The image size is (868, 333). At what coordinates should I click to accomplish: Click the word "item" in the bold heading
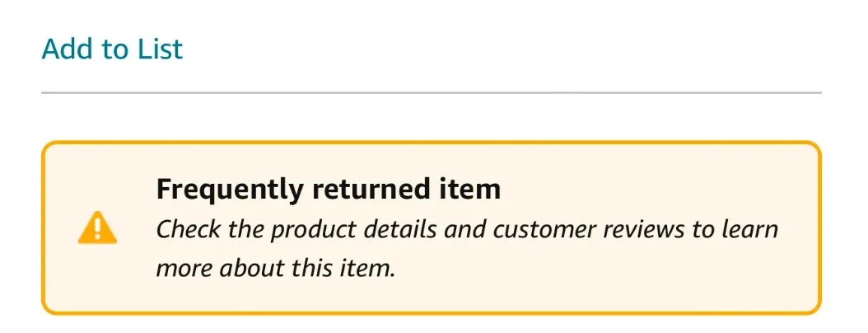point(474,190)
